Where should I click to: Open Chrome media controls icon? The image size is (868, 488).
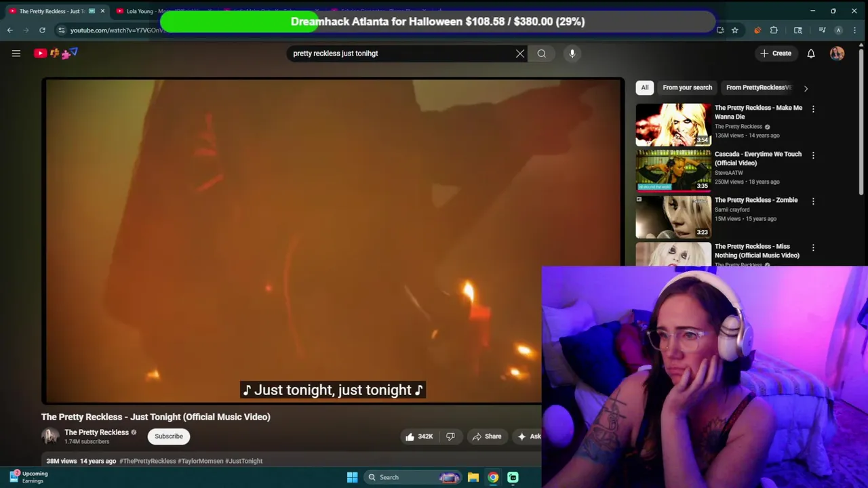pos(822,30)
